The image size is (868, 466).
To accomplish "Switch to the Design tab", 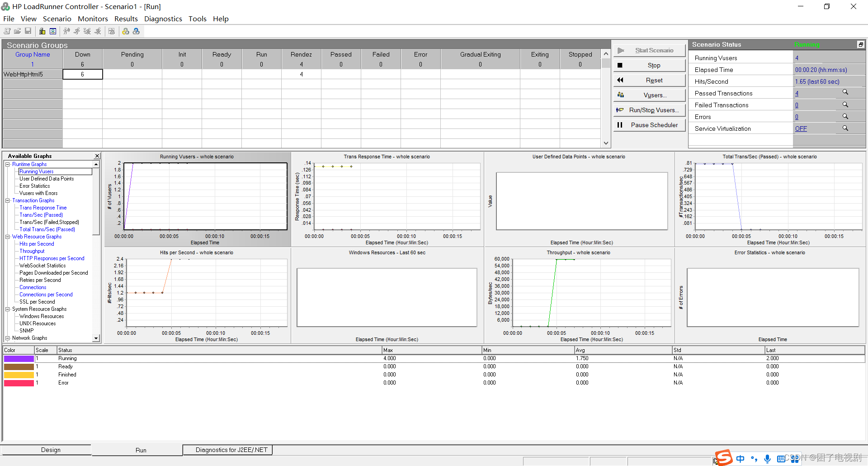I will point(47,450).
